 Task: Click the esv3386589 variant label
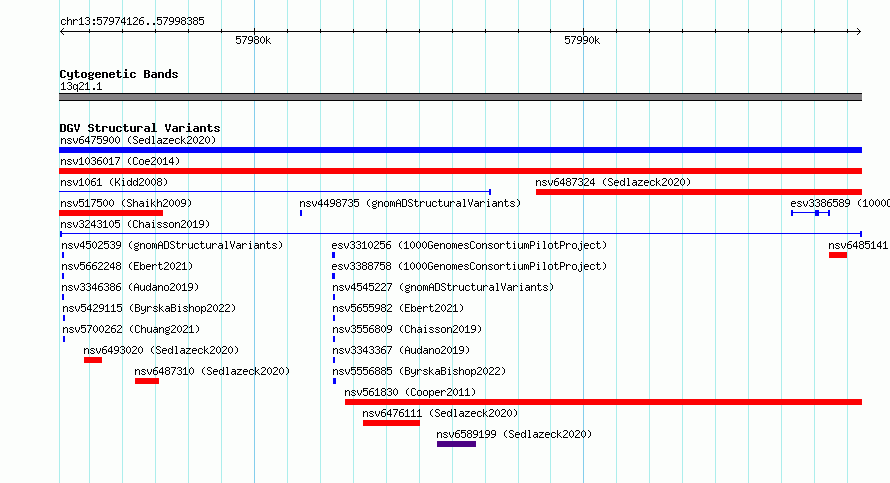(x=839, y=203)
